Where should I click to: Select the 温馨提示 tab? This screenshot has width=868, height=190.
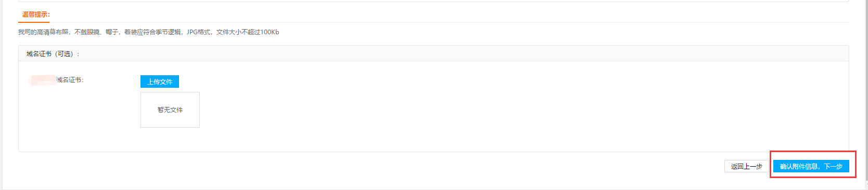[36, 15]
